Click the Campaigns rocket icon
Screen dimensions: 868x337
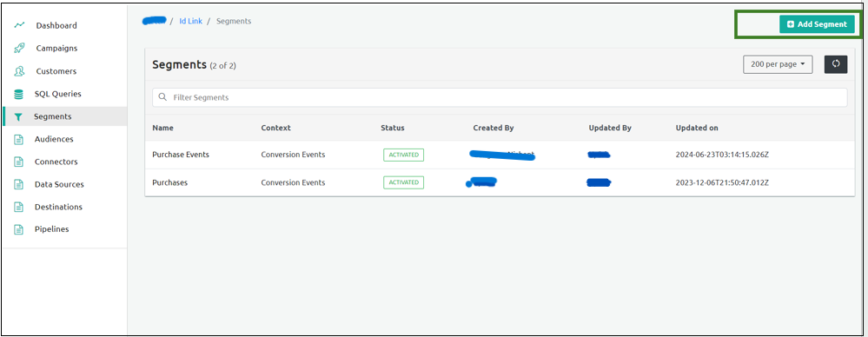[x=19, y=48]
